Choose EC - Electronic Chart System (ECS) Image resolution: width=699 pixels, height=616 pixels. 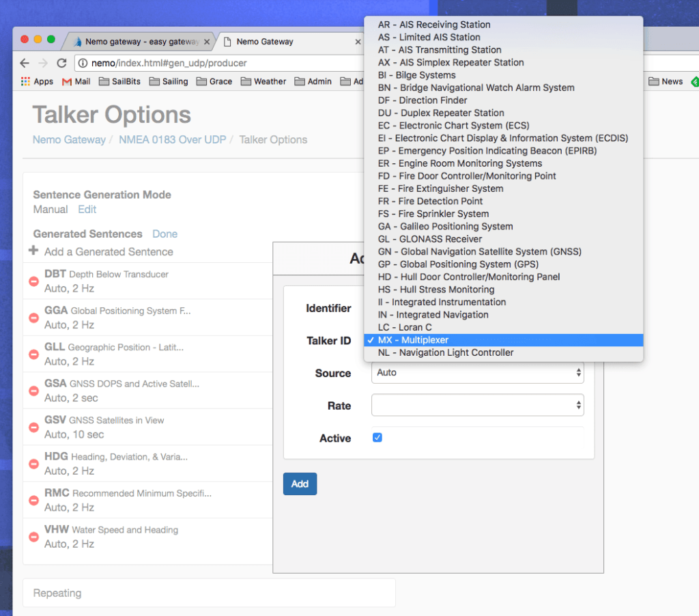tap(503, 126)
